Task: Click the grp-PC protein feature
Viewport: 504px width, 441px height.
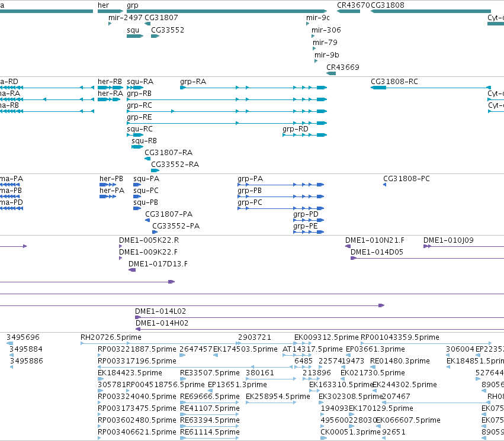Action: (x=281, y=208)
